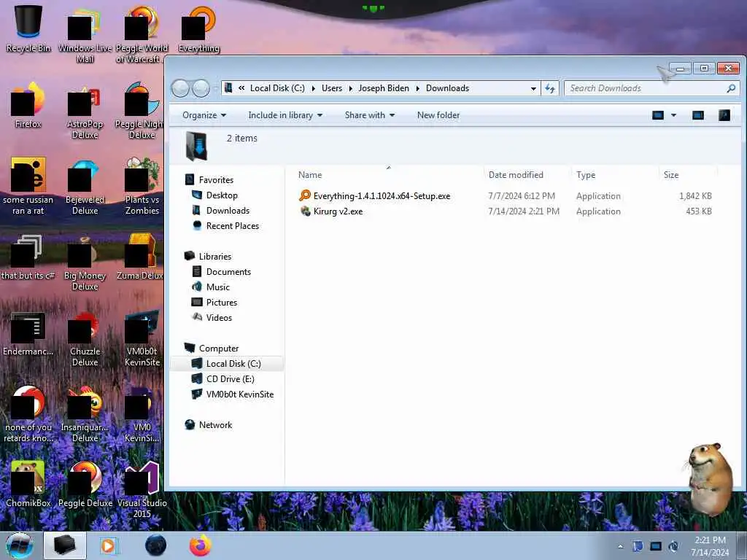Navigate to Joseph Biden breadcrumb

pos(384,88)
